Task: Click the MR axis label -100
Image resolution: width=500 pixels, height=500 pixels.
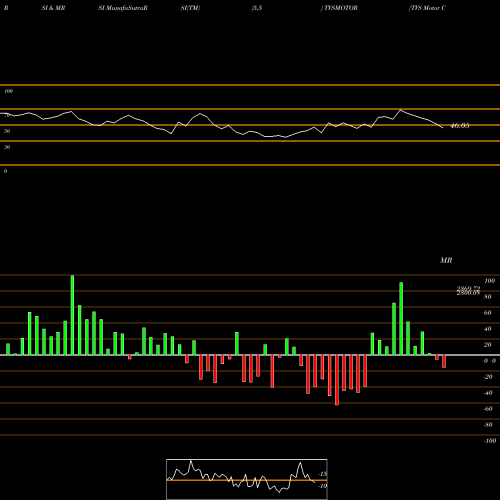Action: (490, 441)
